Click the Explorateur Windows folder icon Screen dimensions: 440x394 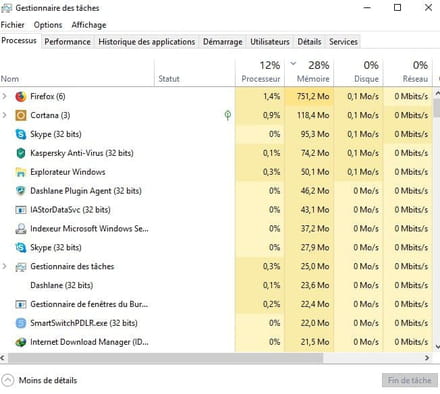21,172
